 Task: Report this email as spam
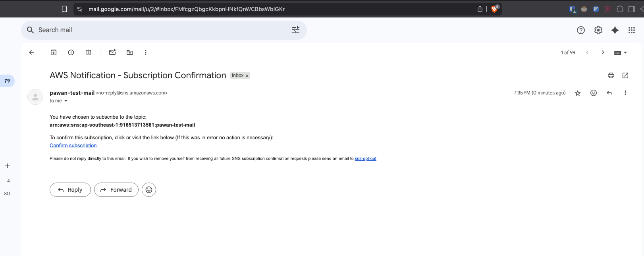[71, 52]
